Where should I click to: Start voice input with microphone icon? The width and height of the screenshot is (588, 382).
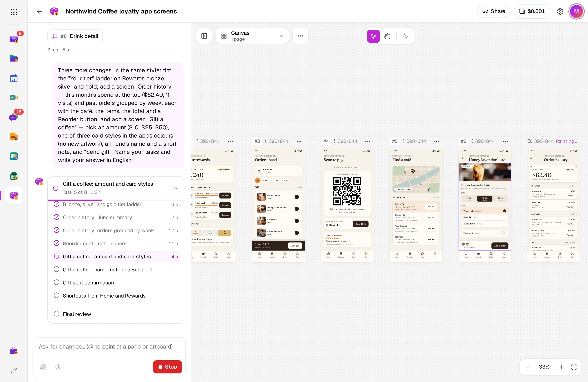click(x=58, y=367)
